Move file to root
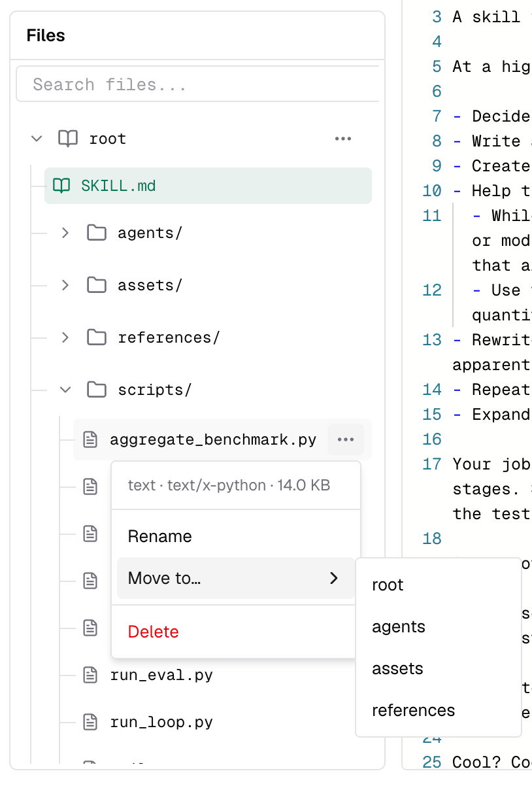Viewport: 532px width, 786px height. pos(439,585)
